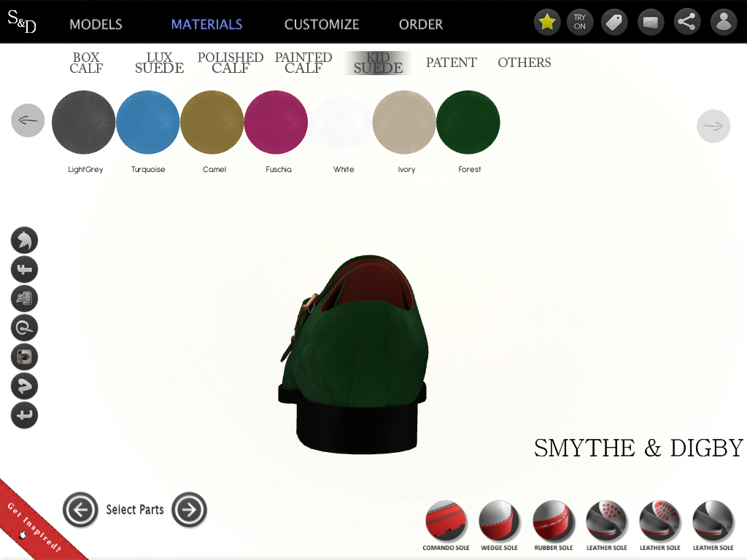Choose the LEATHER SOLE with red dots
Viewport: 747px width, 560px height.
coord(606,525)
